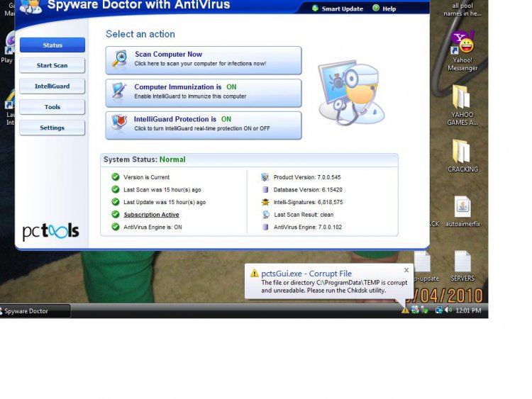The width and height of the screenshot is (532, 399).
Task: Open Start Scan from sidebar
Action: (52, 65)
